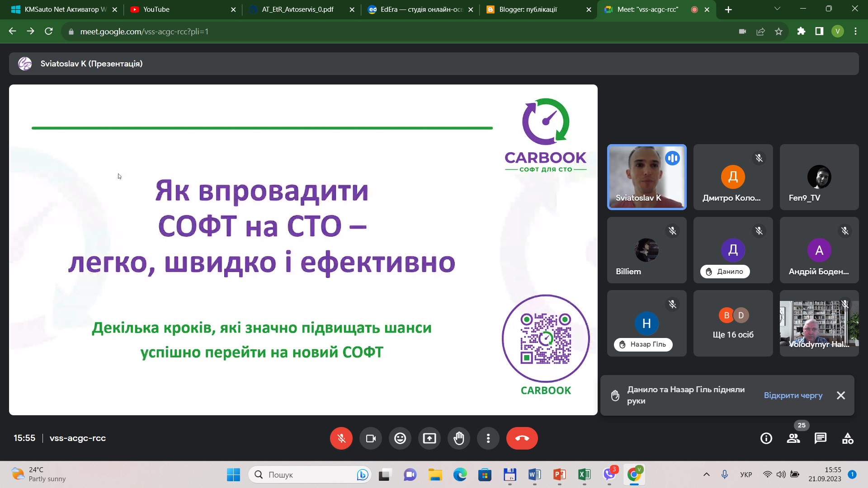
Task: Select Volodymyr Hal video thumbnail
Action: click(x=819, y=324)
